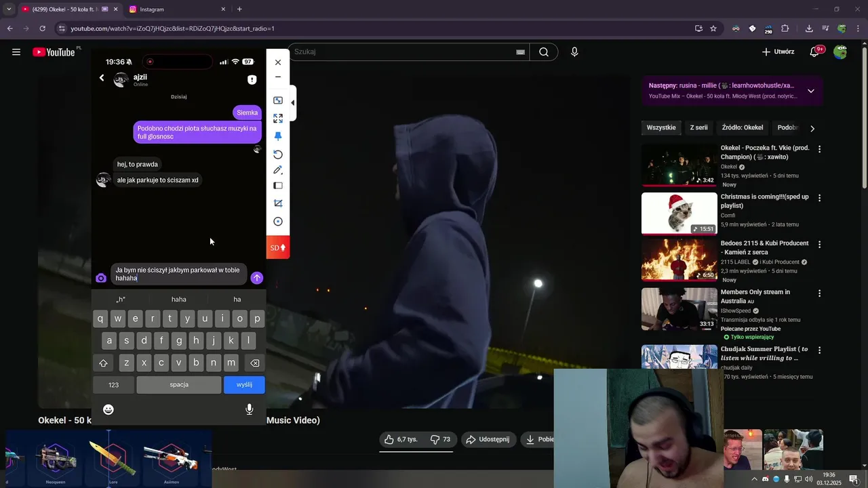Click the resize window icon in mirror toolbar
The height and width of the screenshot is (488, 868).
point(278,100)
